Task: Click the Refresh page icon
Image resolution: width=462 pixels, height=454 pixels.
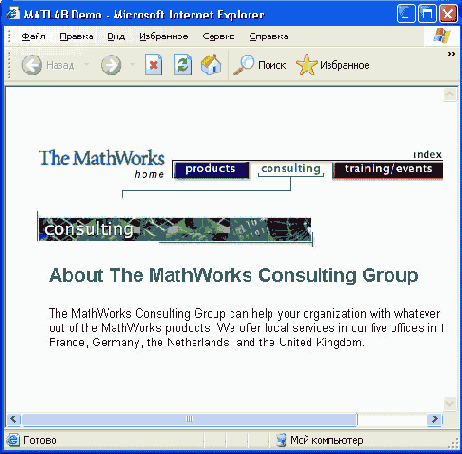Action: coord(183,64)
